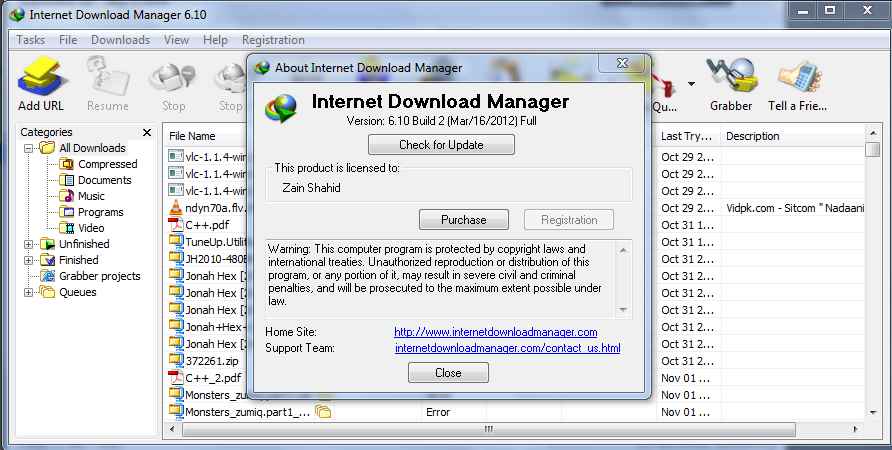Click the Tell a Friend icon

[x=798, y=84]
